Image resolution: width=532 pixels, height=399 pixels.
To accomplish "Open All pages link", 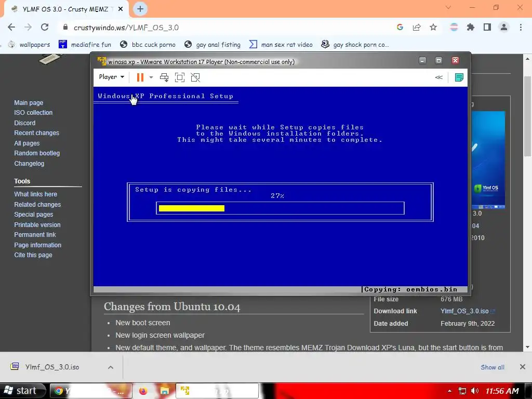I will click(x=27, y=143).
